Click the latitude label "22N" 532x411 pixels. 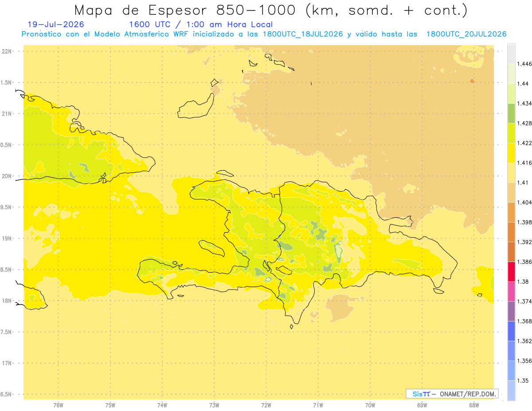7,51
